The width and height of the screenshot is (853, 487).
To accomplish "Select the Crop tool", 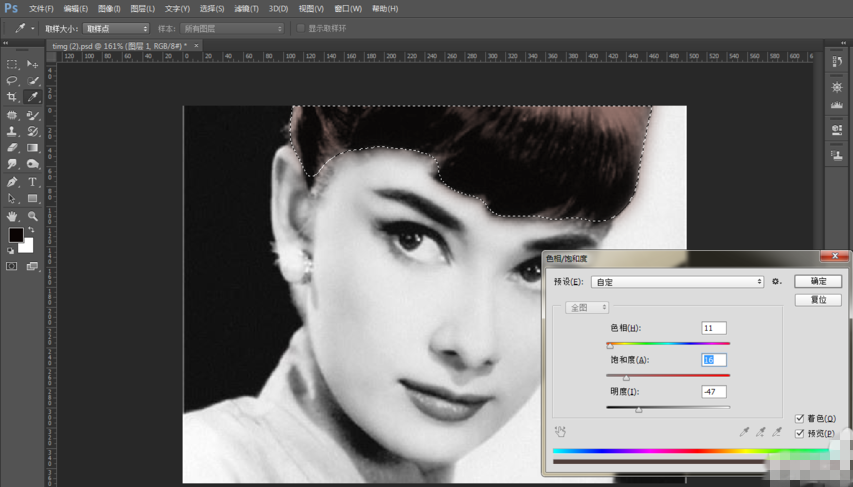I will click(x=12, y=97).
